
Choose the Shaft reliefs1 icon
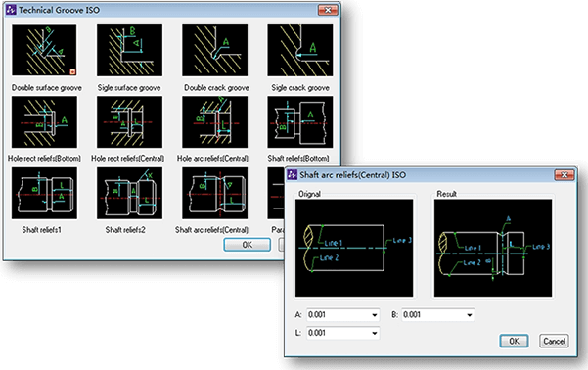44,193
